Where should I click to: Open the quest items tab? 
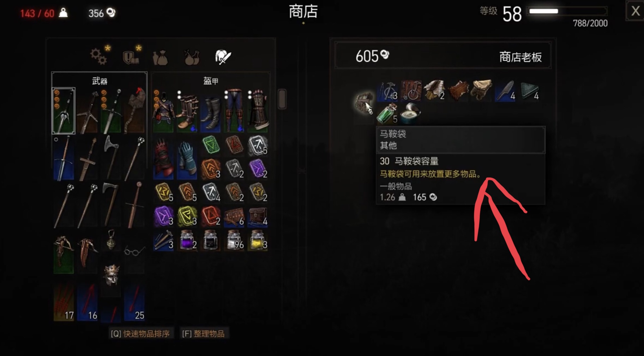(131, 56)
